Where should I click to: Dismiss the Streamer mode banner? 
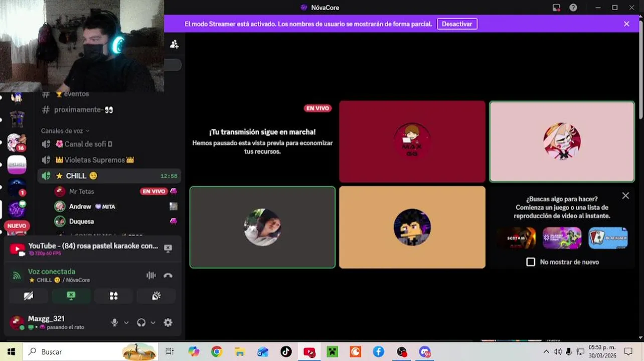pyautogui.click(x=626, y=24)
